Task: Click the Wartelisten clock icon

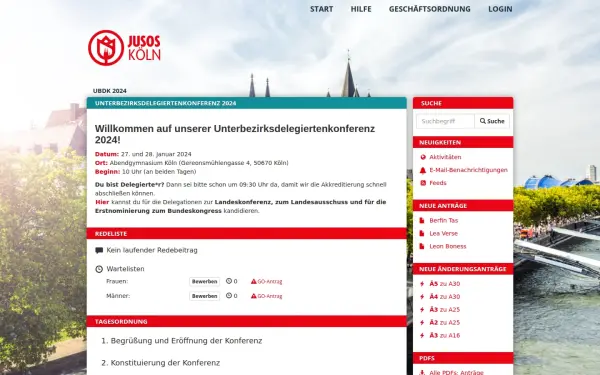Action: (99, 269)
